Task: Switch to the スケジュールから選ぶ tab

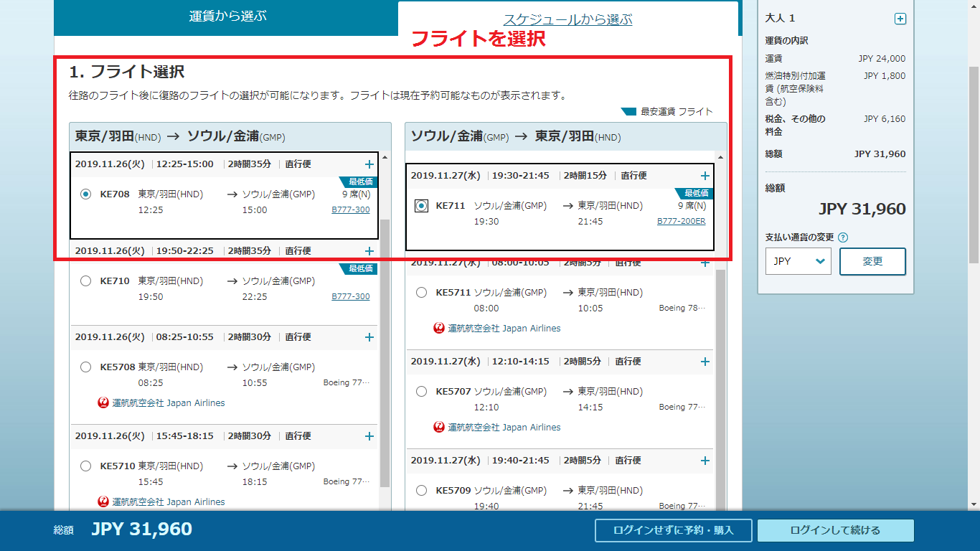Action: [567, 19]
